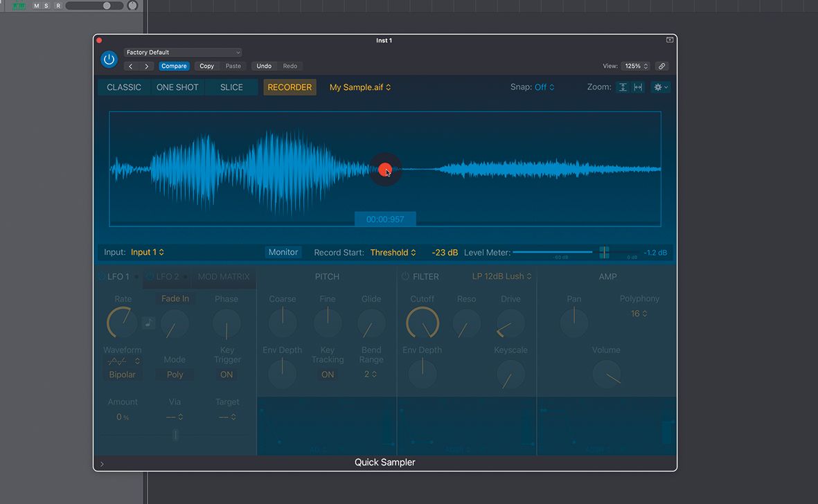
Task: Click the red record button in waveform
Action: tap(385, 170)
